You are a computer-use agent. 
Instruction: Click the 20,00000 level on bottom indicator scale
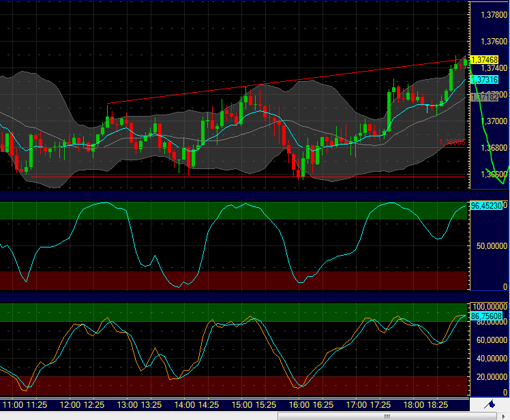(488, 376)
